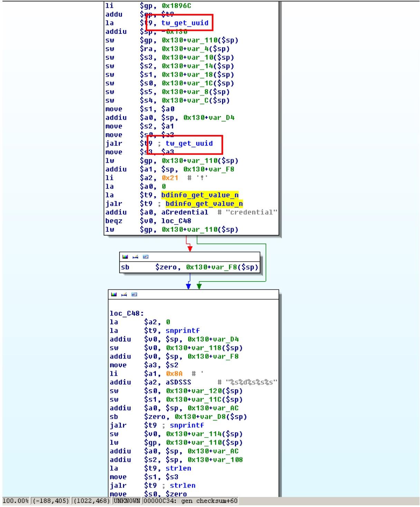Click the pencil edit icon on the loc_C48 block
Image resolution: width=420 pixels, height=507 pixels.
tap(124, 295)
